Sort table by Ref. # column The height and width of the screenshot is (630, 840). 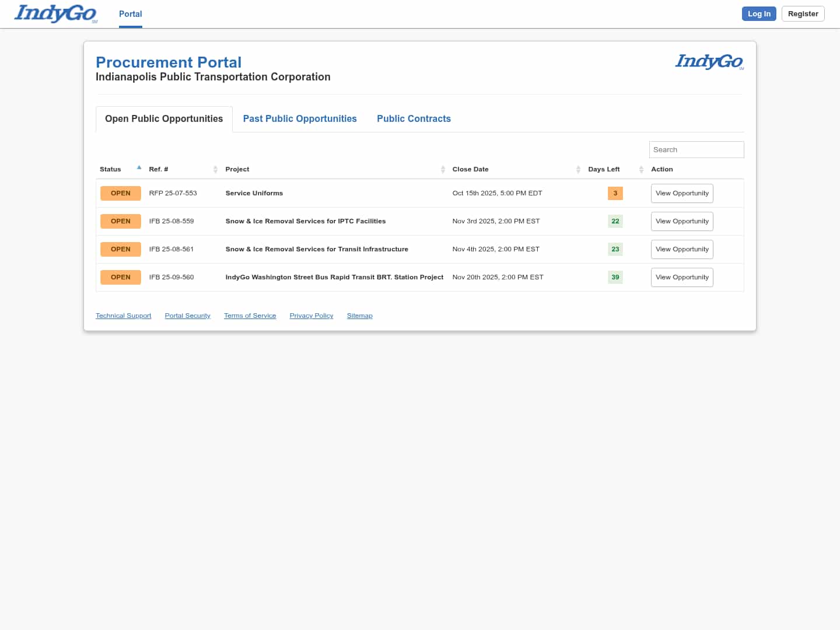pyautogui.click(x=215, y=169)
